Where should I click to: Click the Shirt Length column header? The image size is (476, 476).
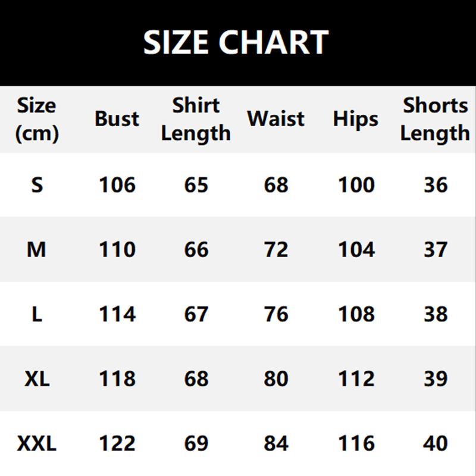pos(196,119)
